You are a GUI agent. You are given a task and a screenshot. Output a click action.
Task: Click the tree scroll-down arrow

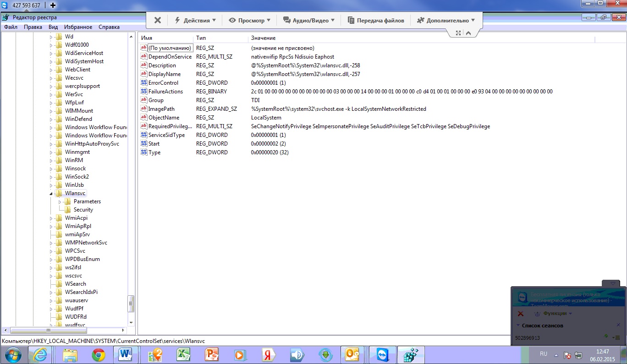[131, 322]
